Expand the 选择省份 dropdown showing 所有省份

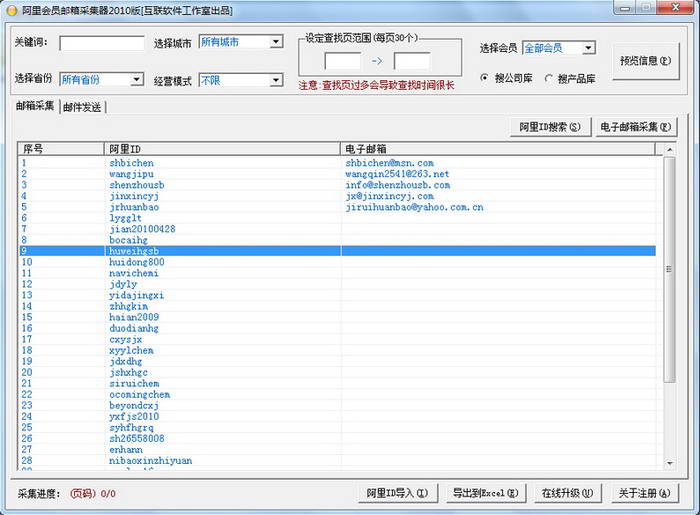pos(101,79)
